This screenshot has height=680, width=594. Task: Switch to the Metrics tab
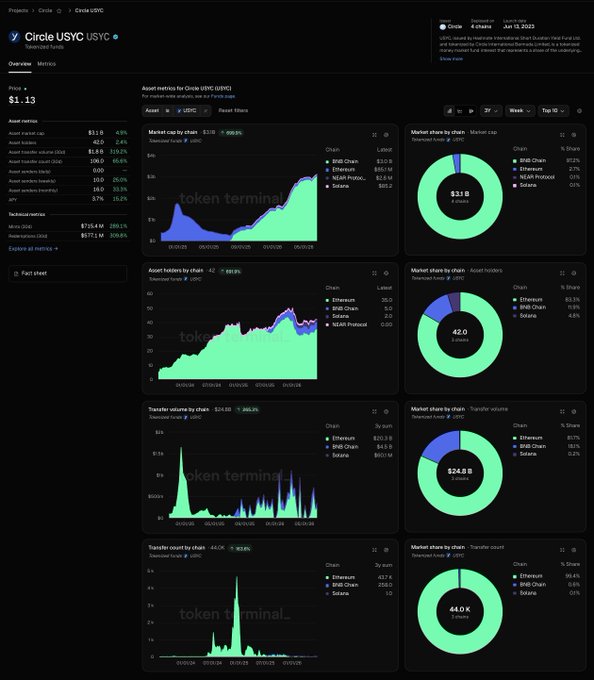click(46, 64)
